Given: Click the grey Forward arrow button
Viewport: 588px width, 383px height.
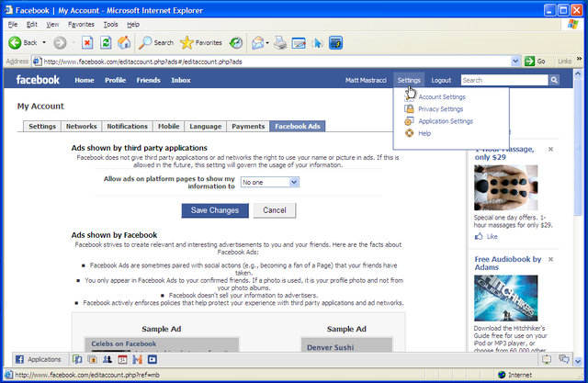Looking at the screenshot, I should [60, 43].
